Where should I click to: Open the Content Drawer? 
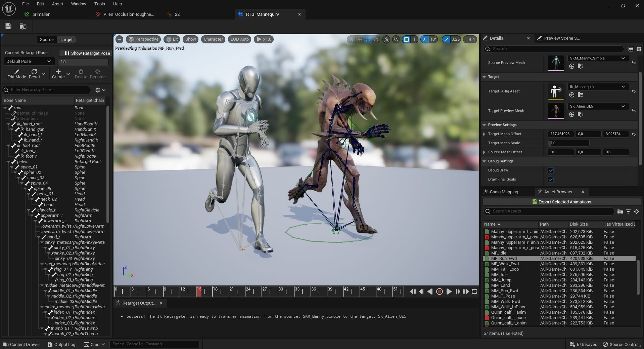tap(21, 344)
